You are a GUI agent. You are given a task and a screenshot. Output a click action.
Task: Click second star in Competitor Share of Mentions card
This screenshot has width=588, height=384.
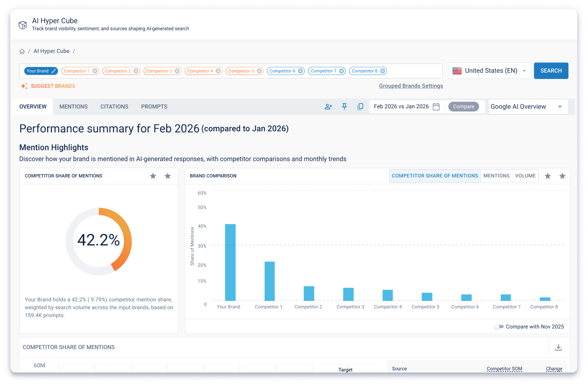point(168,176)
